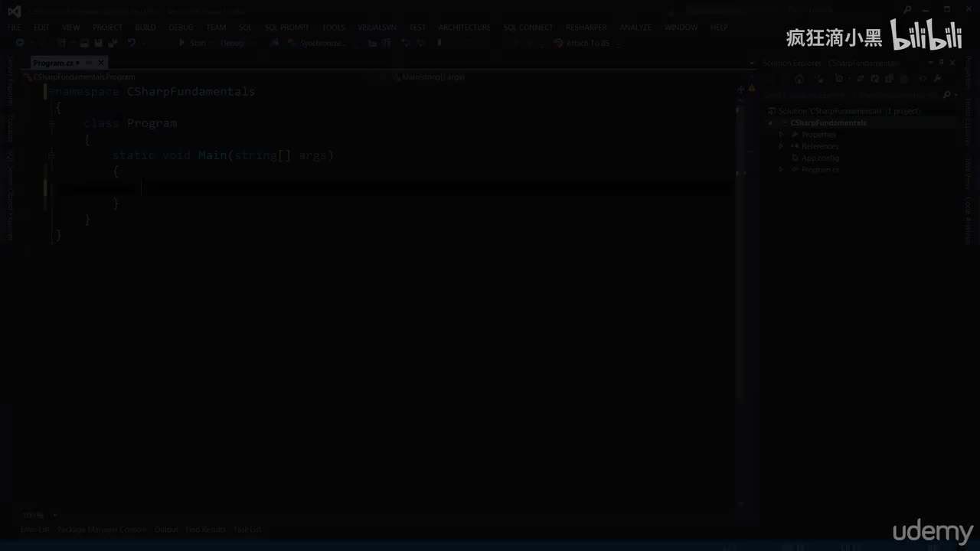Click the Solution Explorer search magnifier icon

(x=947, y=95)
